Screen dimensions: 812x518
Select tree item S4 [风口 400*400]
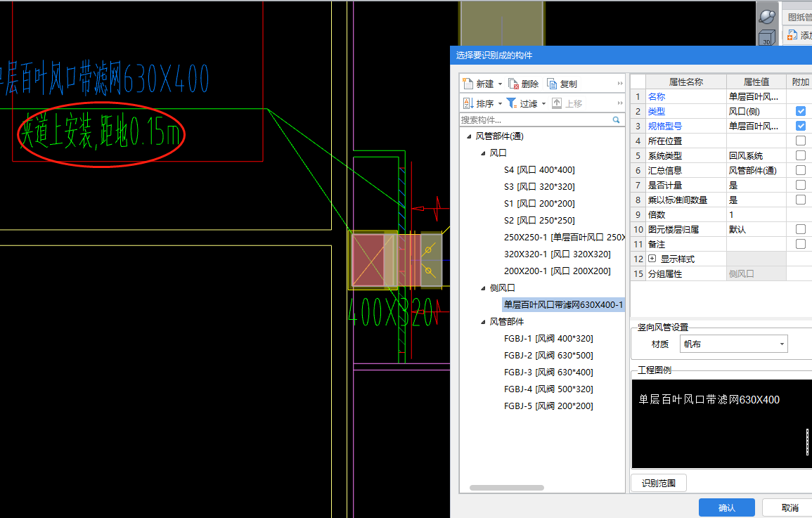click(539, 169)
